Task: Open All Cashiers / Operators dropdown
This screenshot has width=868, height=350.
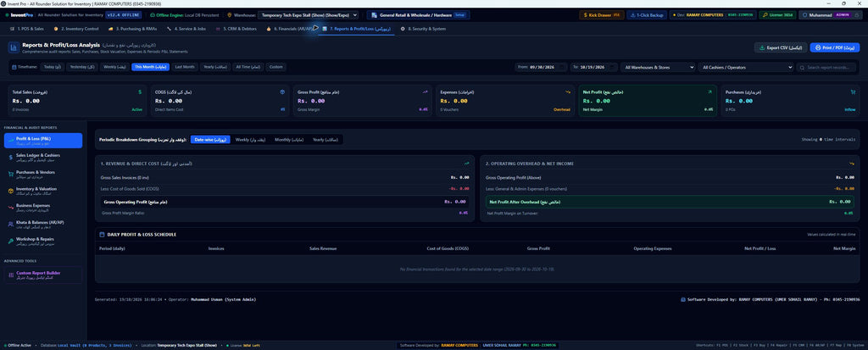Action: click(x=746, y=67)
